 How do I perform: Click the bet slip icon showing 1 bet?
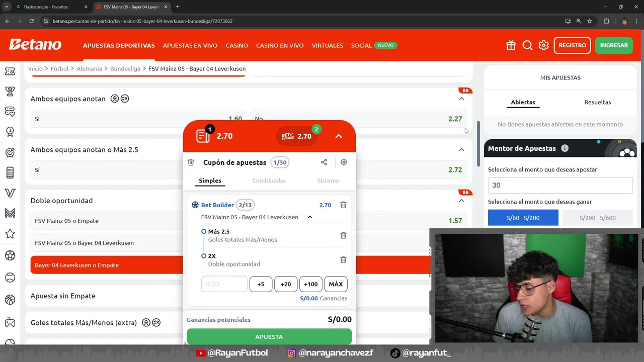(x=203, y=135)
